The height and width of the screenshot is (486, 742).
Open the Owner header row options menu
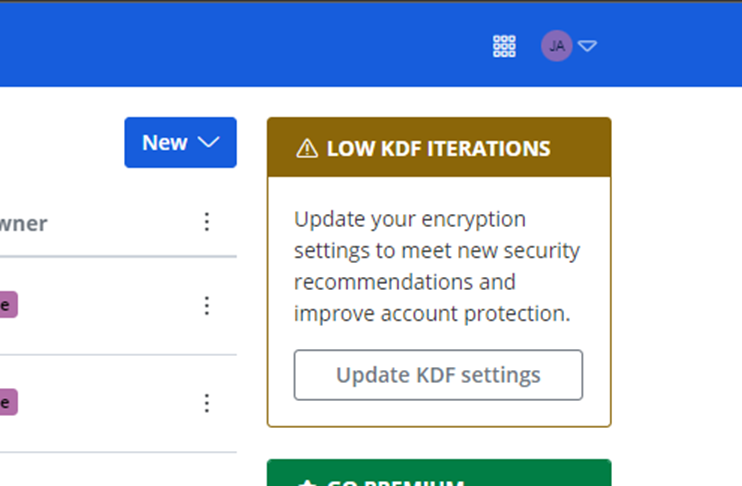point(207,222)
